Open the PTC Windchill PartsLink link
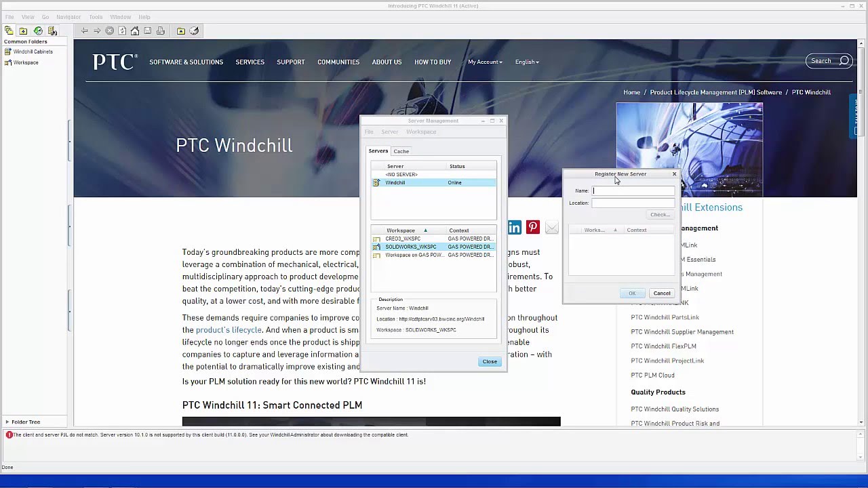 tap(665, 317)
